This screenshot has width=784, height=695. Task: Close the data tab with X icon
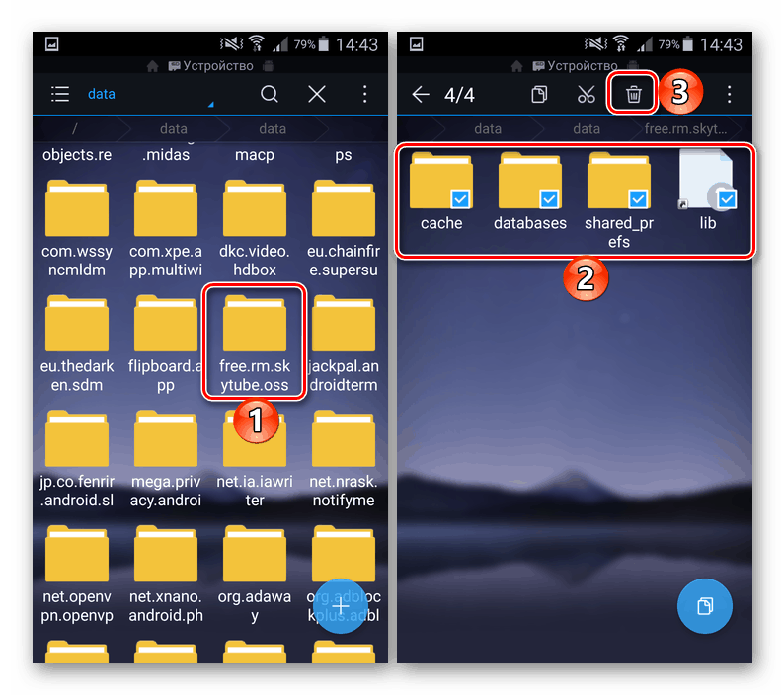coord(317,94)
